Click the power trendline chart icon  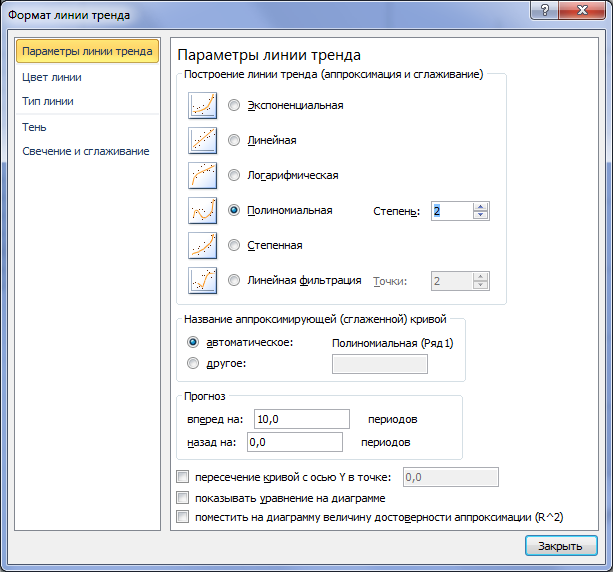203,246
